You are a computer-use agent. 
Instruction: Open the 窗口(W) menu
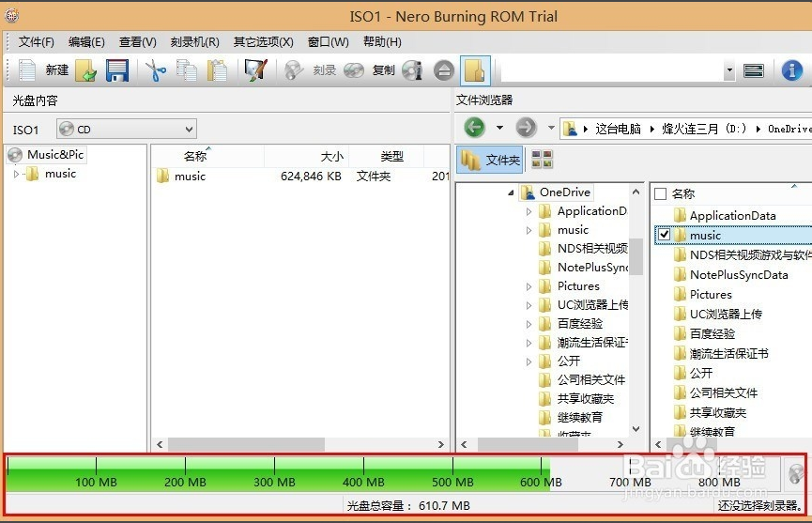coord(329,42)
